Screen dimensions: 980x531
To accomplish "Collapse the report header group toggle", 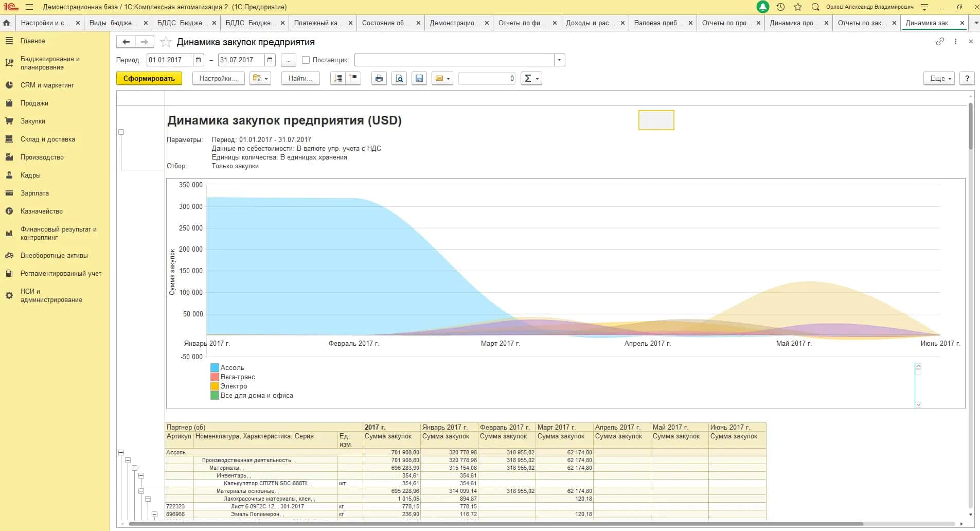I will [121, 132].
